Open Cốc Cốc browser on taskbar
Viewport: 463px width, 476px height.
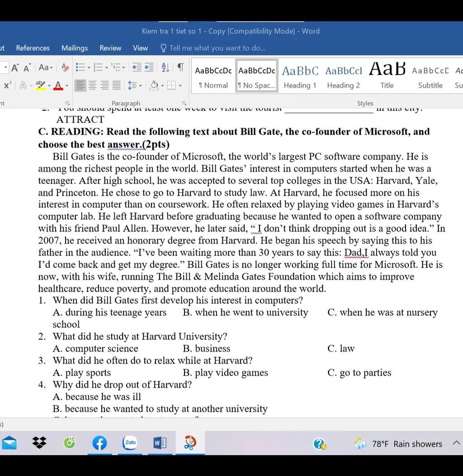click(x=70, y=443)
